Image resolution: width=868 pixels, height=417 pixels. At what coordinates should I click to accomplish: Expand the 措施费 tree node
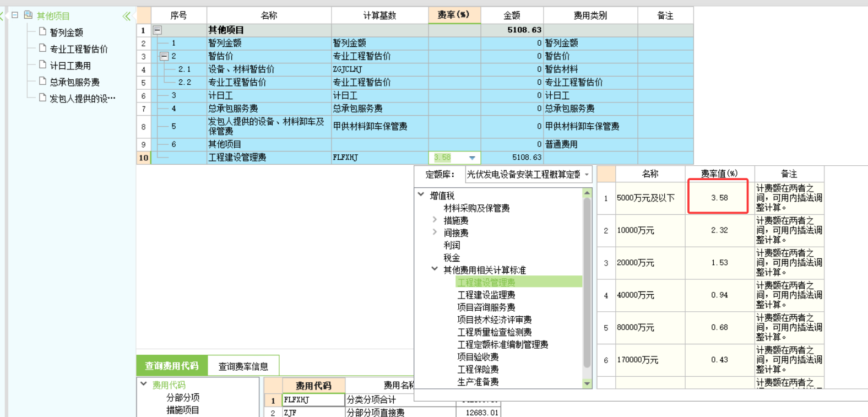coord(435,220)
